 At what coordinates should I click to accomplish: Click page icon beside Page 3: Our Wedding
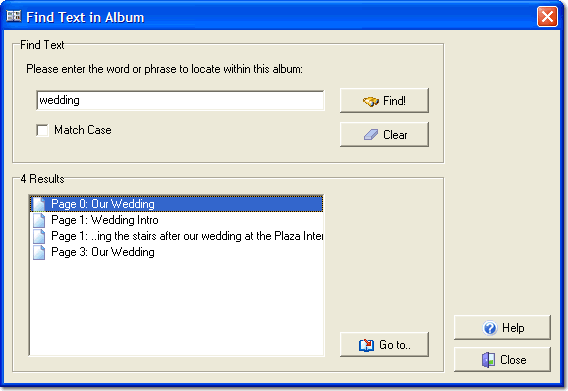pyautogui.click(x=39, y=252)
